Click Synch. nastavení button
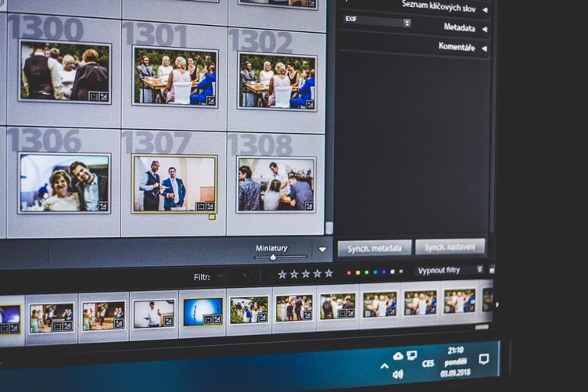Screen dimensions: 588x392 click(x=450, y=246)
